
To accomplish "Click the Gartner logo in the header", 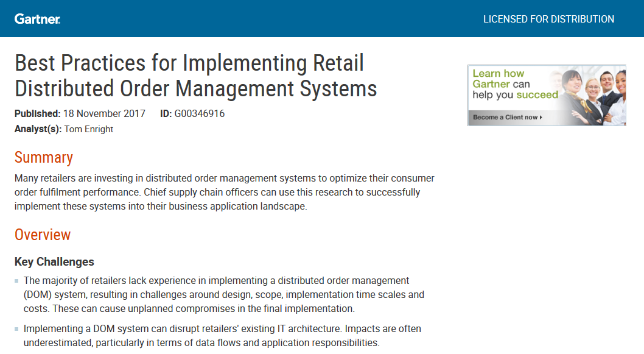I will tap(37, 19).
